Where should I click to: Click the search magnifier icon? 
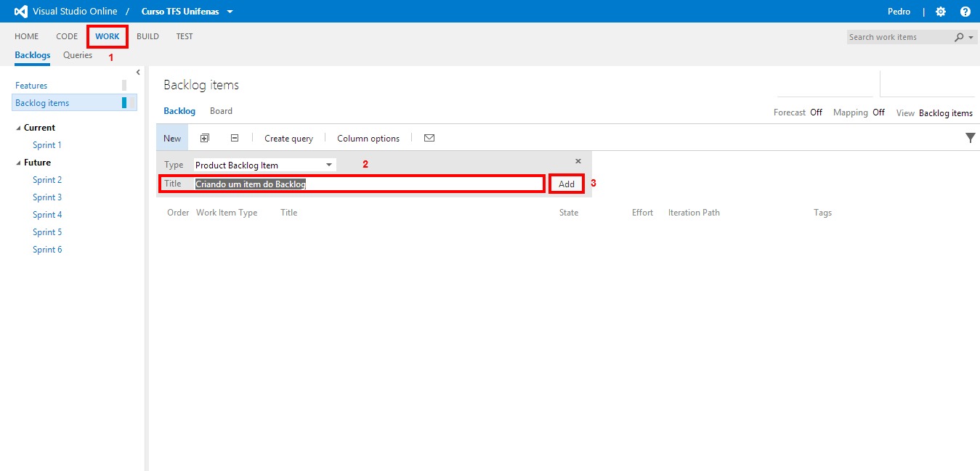[960, 37]
